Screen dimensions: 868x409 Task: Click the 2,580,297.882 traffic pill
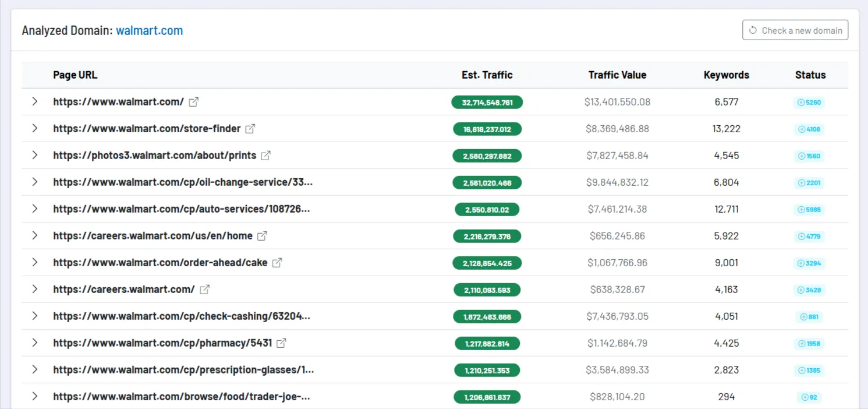point(487,156)
